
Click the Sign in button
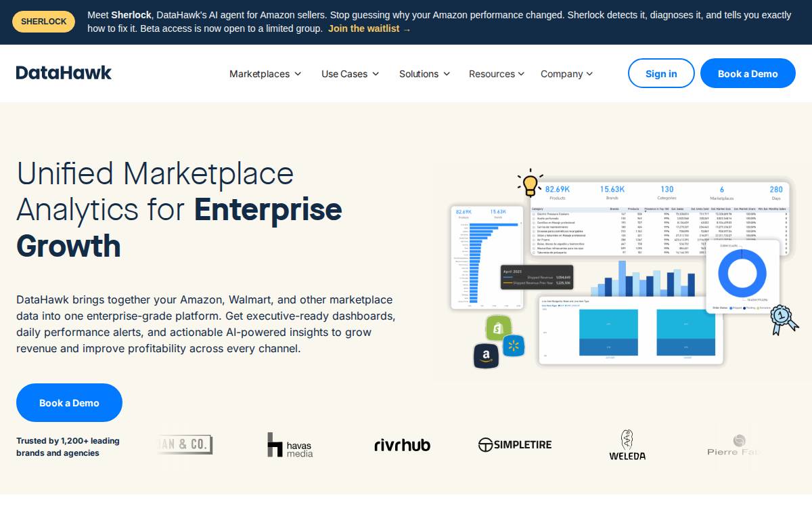pyautogui.click(x=661, y=73)
